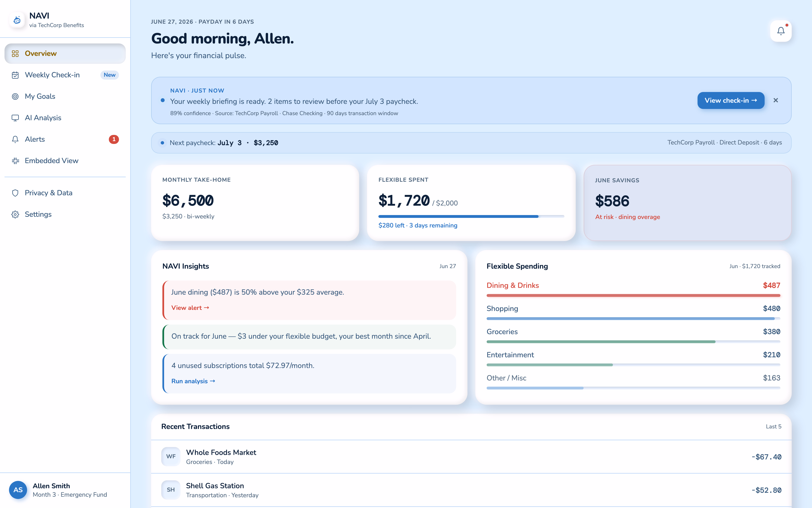
Task: Open Embedded View
Action: click(x=65, y=161)
